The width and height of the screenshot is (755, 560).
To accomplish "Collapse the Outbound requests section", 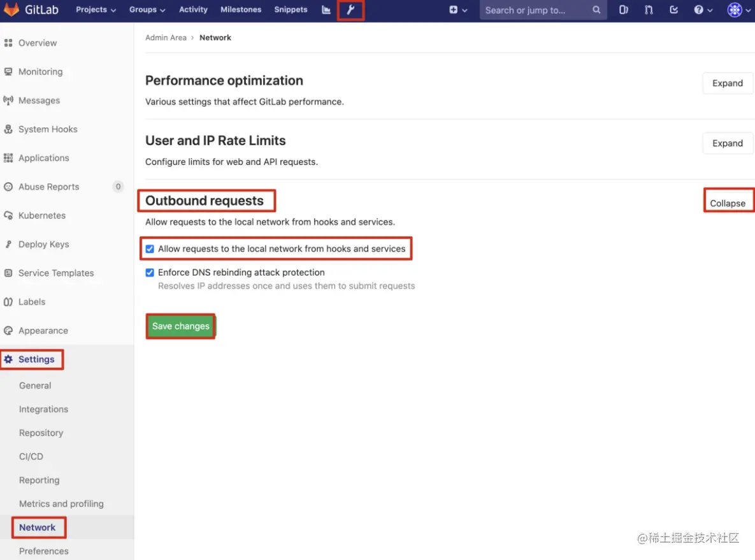I will (x=728, y=203).
